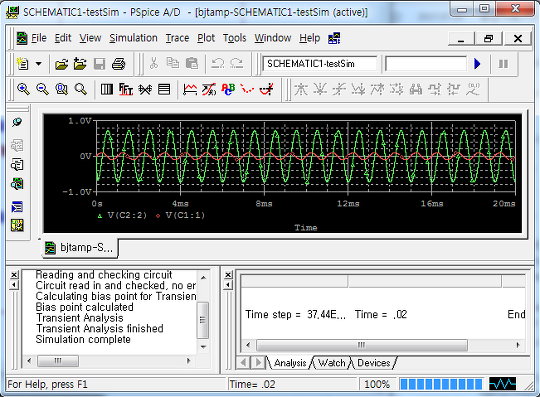Switch to the Watch tab
The width and height of the screenshot is (540, 397).
331,363
